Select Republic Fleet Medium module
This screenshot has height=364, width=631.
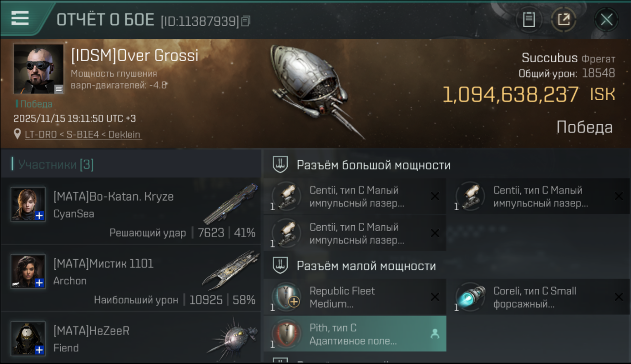tap(354, 297)
